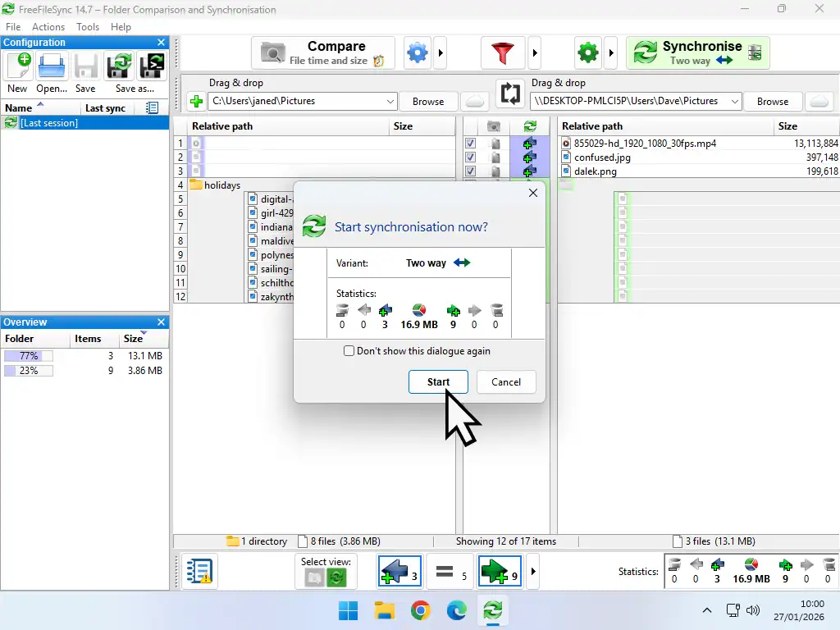
Task: Show only files copied to the left
Action: (x=399, y=571)
